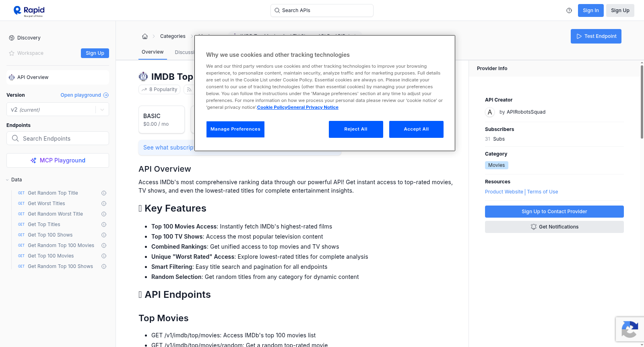Image resolution: width=644 pixels, height=347 pixels.
Task: Open the Categories breadcrumb
Action: point(173,36)
